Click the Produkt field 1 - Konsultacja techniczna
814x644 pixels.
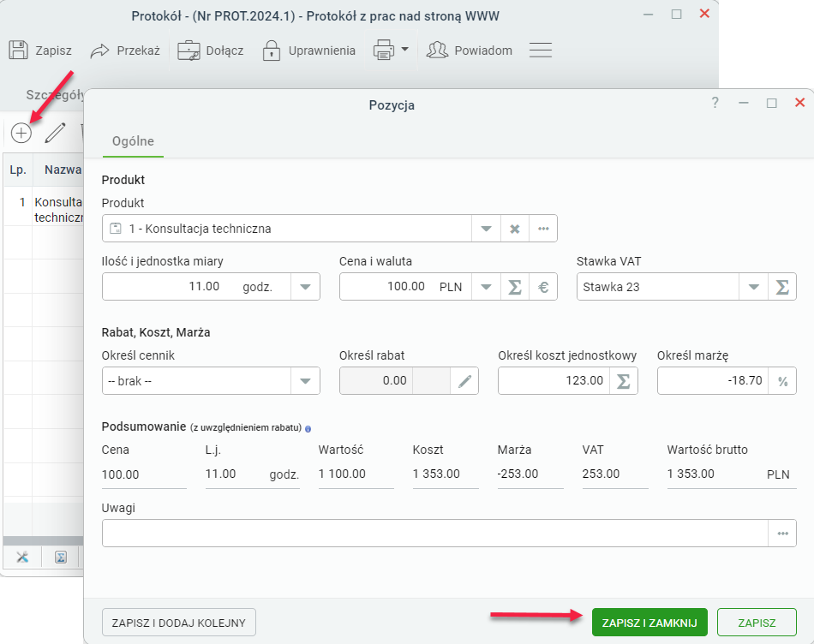[287, 229]
